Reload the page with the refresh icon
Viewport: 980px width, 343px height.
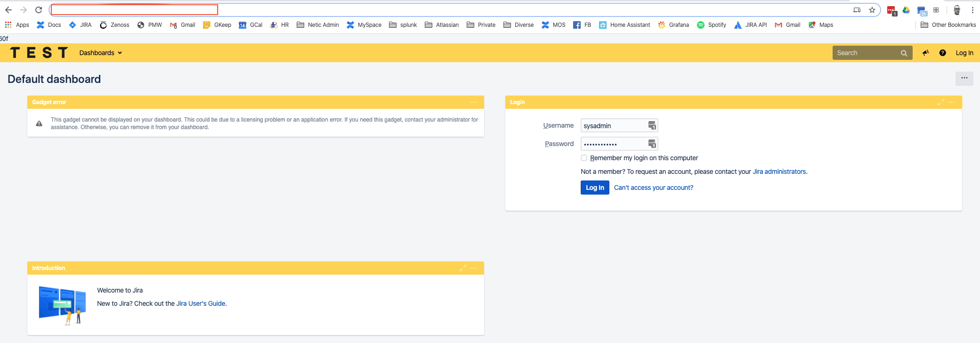pos(39,10)
